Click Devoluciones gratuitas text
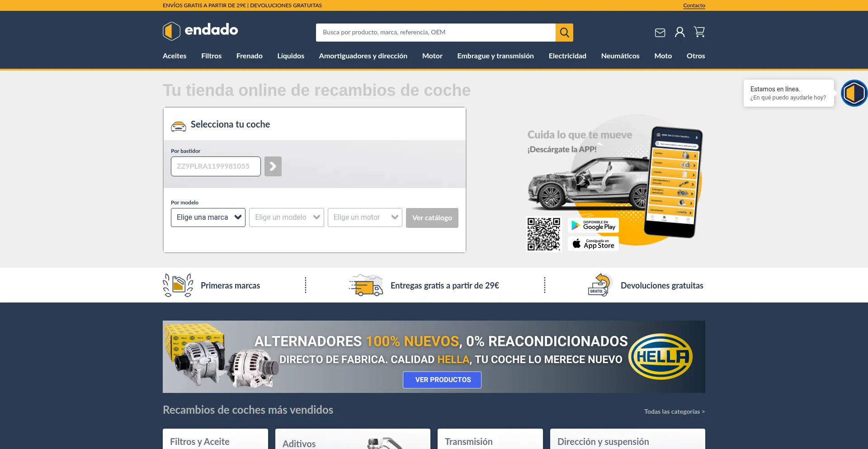 pos(662,286)
